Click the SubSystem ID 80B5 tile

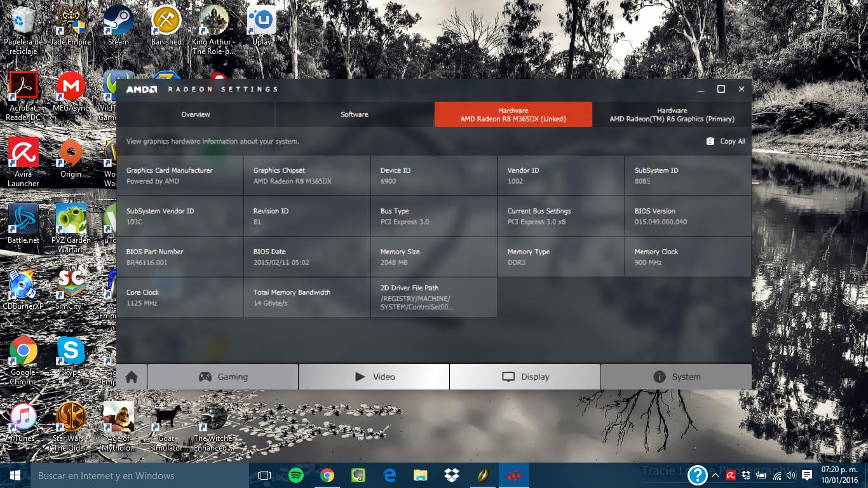click(688, 175)
